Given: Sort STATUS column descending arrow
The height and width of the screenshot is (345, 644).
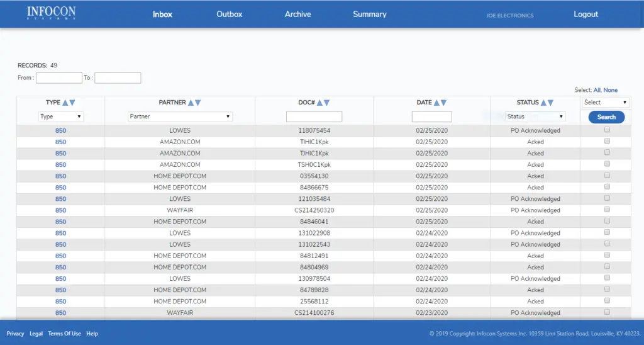Looking at the screenshot, I should click(551, 103).
